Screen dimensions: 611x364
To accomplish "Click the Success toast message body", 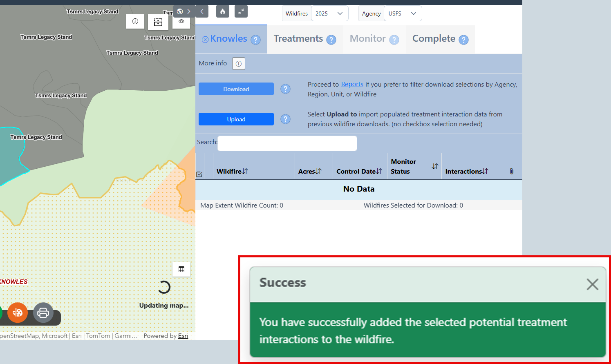I will (x=427, y=330).
